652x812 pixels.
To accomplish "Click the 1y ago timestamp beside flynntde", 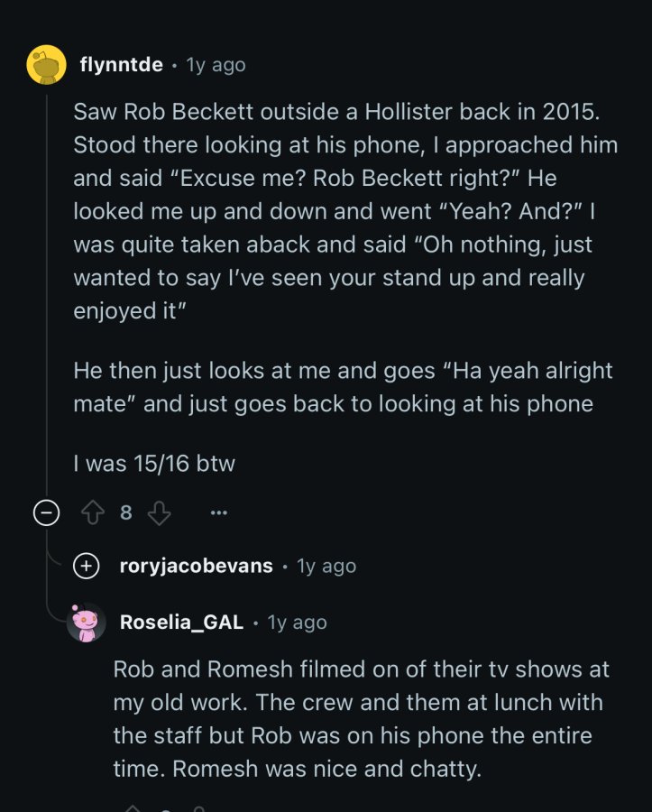I will [216, 65].
